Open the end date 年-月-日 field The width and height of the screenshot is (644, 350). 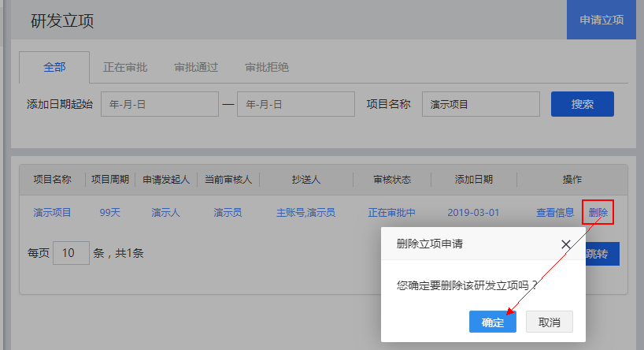click(x=296, y=104)
